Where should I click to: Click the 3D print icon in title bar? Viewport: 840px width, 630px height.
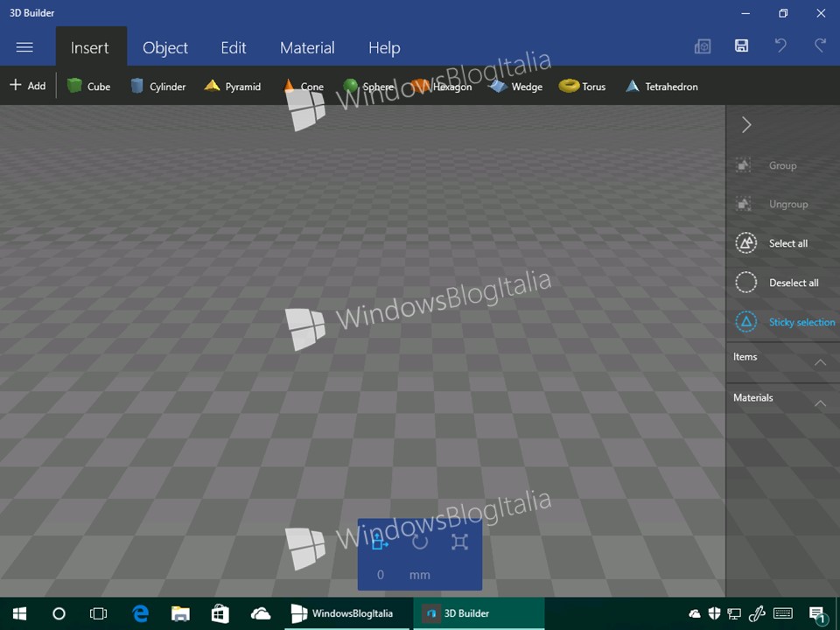[x=703, y=46]
